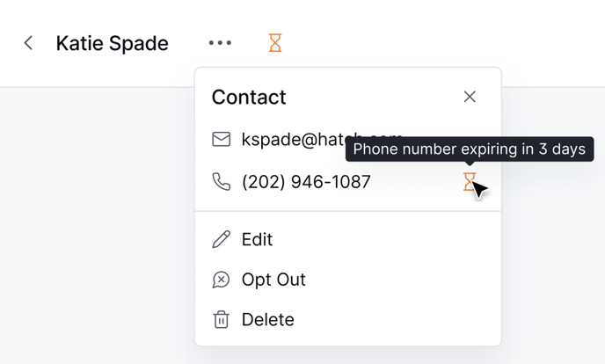
Task: Choose Delete from the contact menu
Action: click(x=268, y=319)
